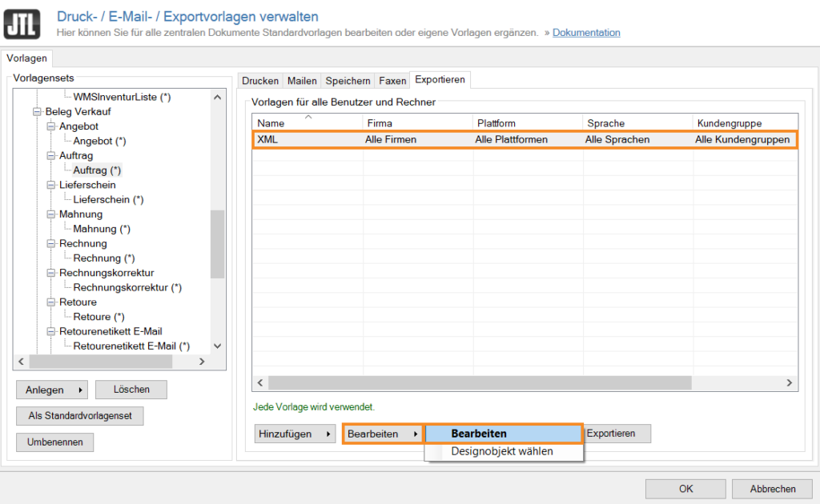Click the Abbrechen button
The height and width of the screenshot is (504, 820).
coord(771,489)
